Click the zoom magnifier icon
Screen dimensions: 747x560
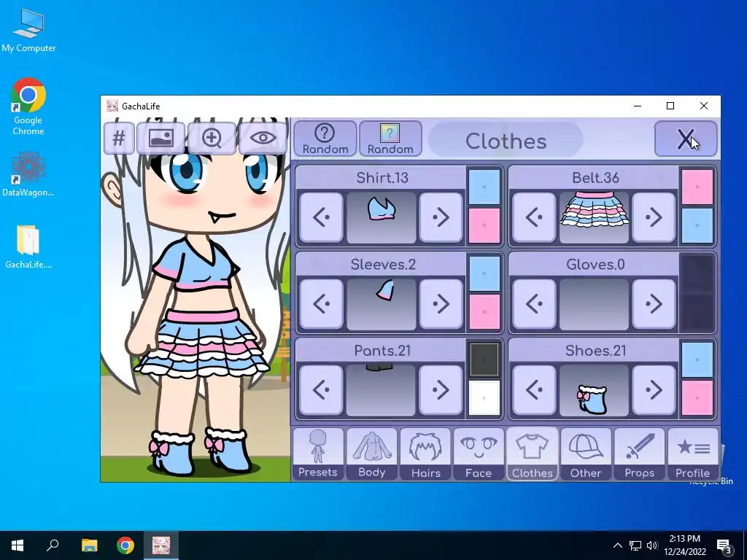point(212,138)
